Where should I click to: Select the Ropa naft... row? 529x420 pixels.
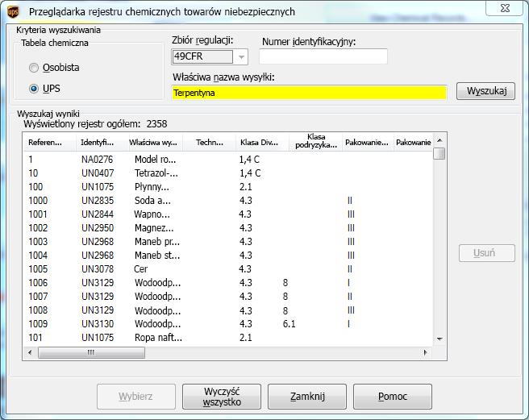point(228,338)
